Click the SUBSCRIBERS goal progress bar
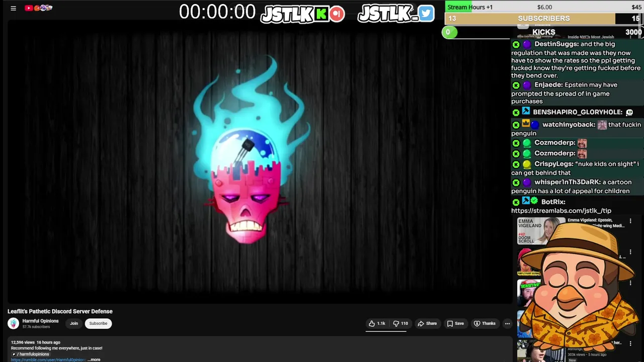 pyautogui.click(x=544, y=19)
